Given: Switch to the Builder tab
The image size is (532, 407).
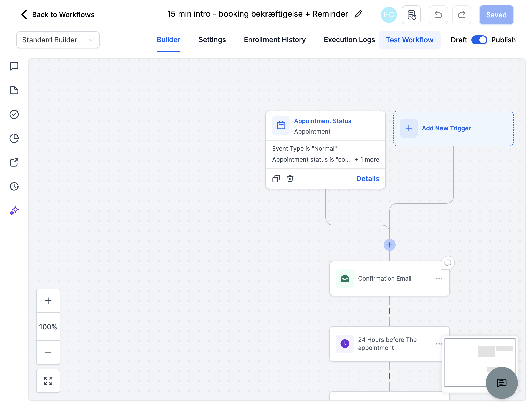Looking at the screenshot, I should [x=168, y=40].
